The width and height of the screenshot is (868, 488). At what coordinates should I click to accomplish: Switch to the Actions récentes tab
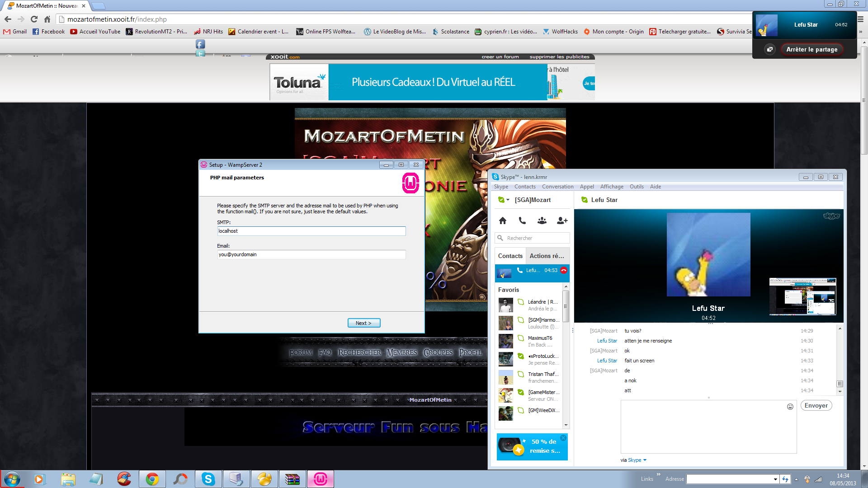547,256
